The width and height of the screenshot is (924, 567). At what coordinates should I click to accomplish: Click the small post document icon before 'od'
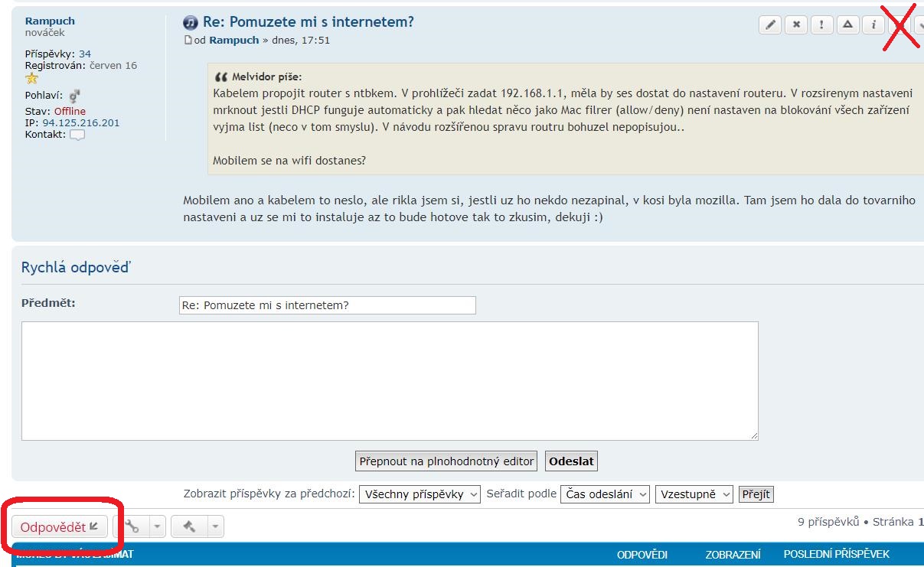188,41
